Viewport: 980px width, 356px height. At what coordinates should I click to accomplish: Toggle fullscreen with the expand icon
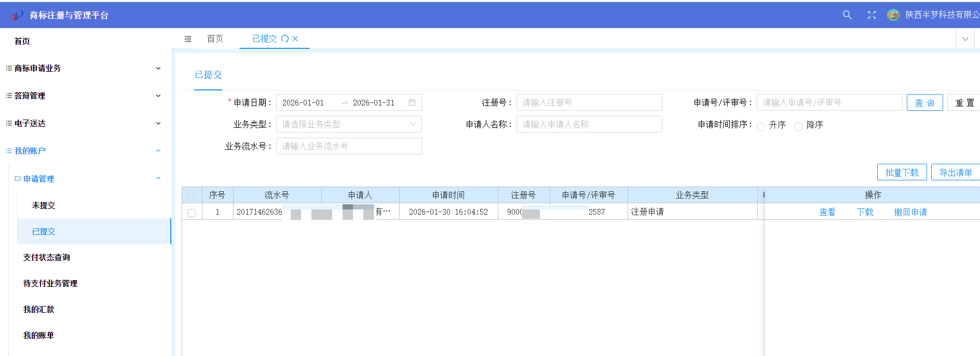872,15
